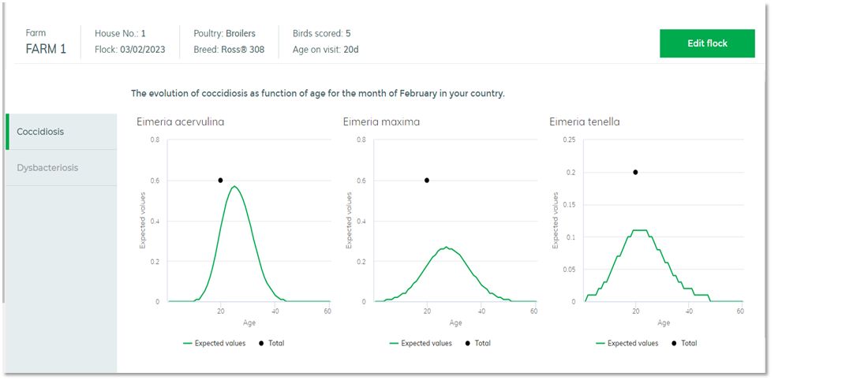Select black Total data point in Eimeria maxima chart
The width and height of the screenshot is (868, 380).
(427, 181)
